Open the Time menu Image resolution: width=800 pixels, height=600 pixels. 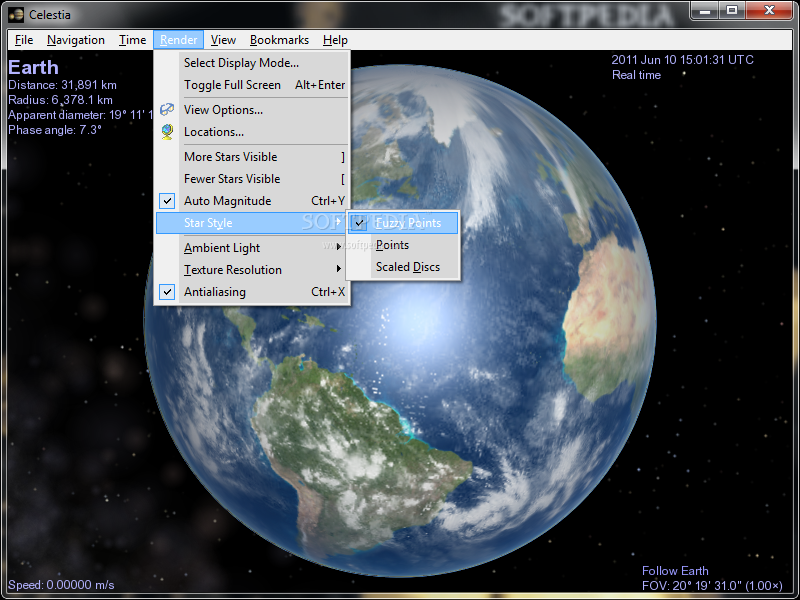point(132,40)
